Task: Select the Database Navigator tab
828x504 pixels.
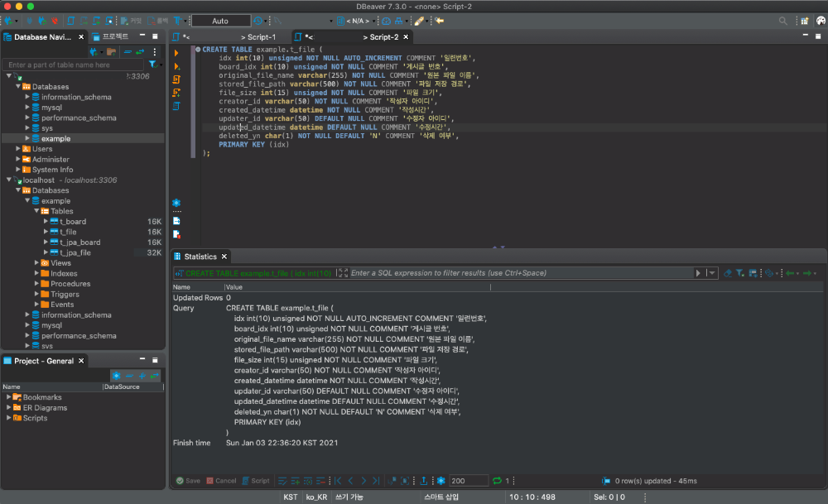Action: (x=43, y=37)
